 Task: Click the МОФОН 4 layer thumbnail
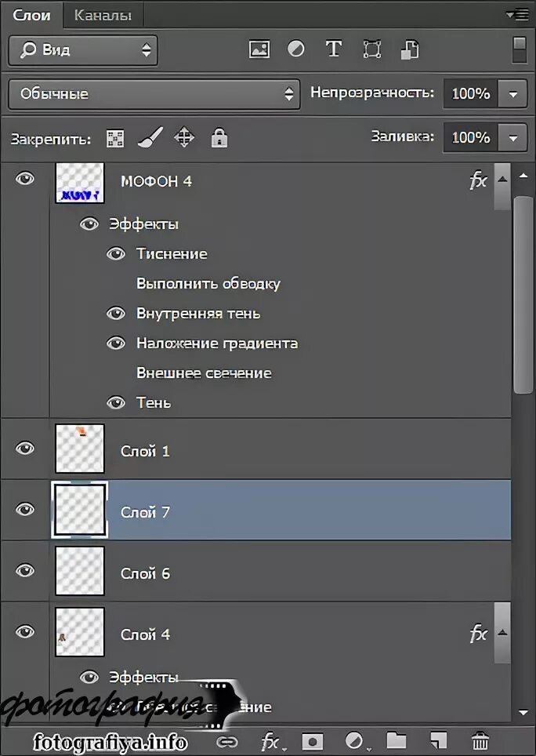[x=80, y=182]
